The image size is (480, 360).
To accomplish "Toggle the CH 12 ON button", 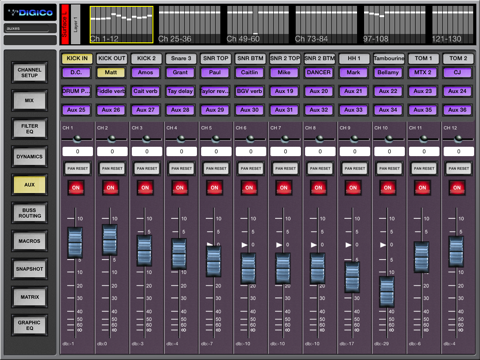I will (x=457, y=188).
